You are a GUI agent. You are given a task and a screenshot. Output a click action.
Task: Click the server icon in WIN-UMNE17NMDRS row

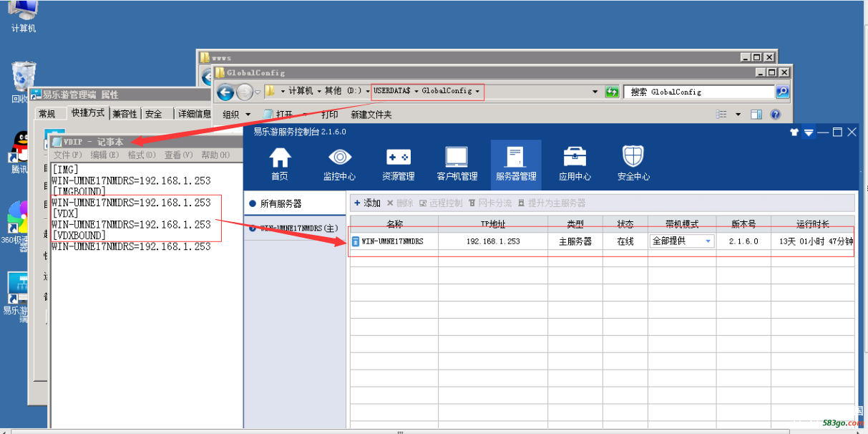pos(356,241)
